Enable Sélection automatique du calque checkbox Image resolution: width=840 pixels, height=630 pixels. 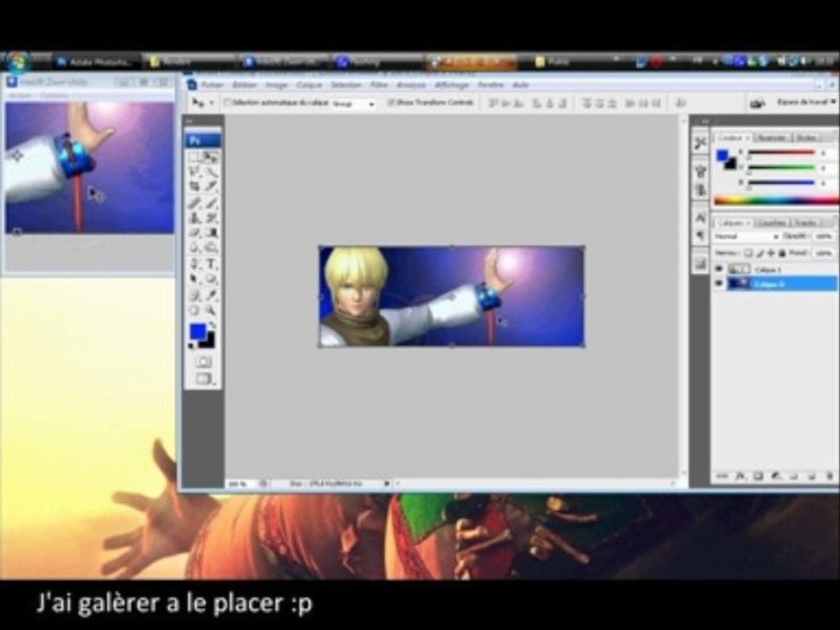coord(227,102)
